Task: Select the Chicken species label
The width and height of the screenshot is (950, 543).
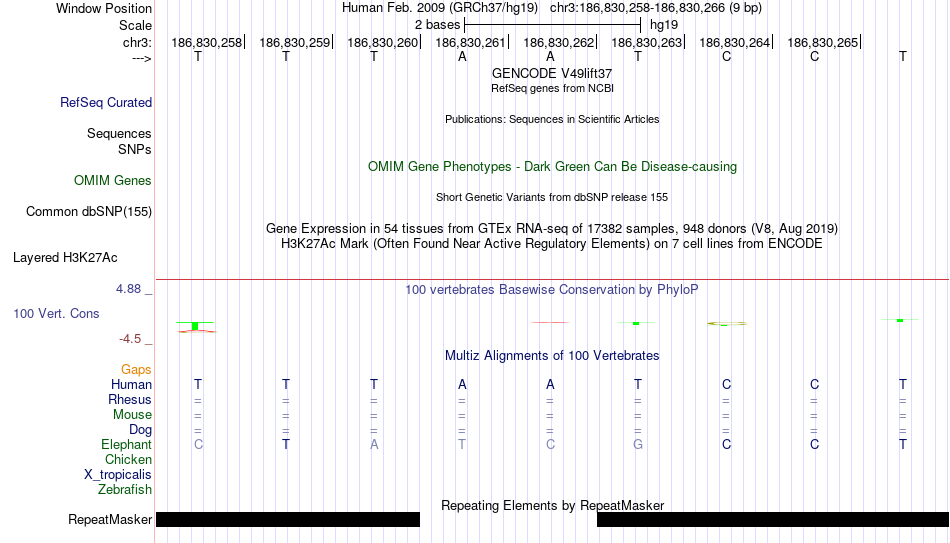Action: [x=128, y=459]
